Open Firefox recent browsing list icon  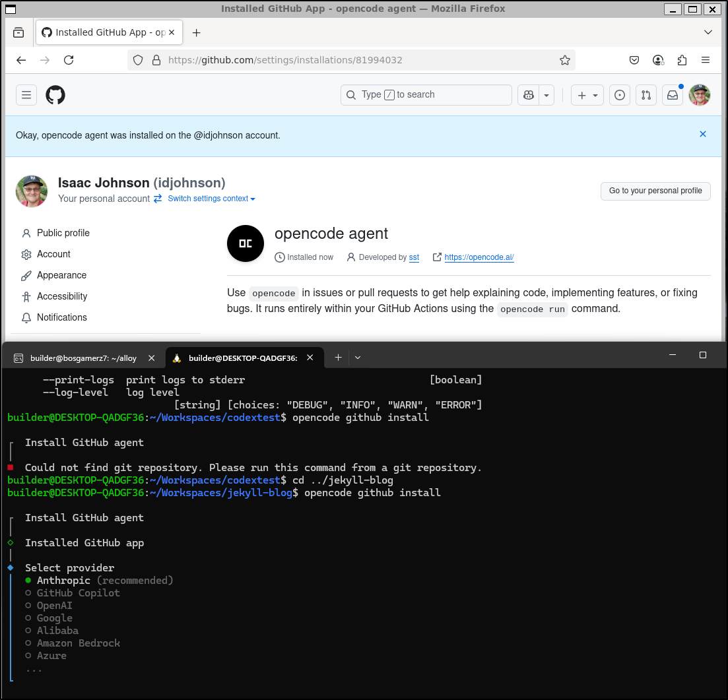click(18, 32)
